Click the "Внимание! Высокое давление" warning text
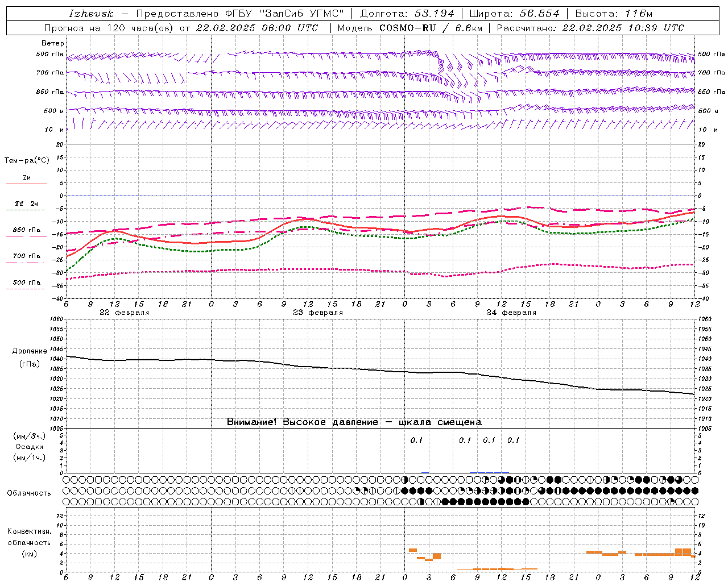This screenshot has height=582, width=728. coord(303,422)
